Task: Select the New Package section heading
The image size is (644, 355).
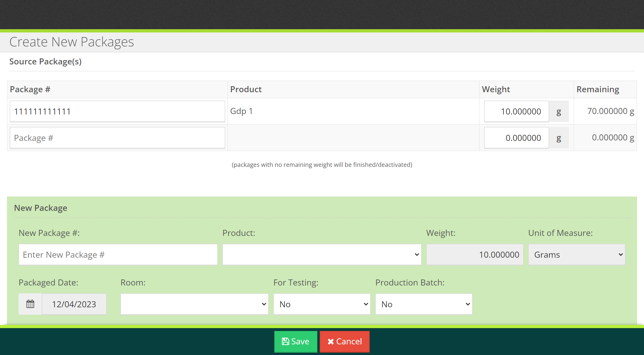Action: coord(41,208)
